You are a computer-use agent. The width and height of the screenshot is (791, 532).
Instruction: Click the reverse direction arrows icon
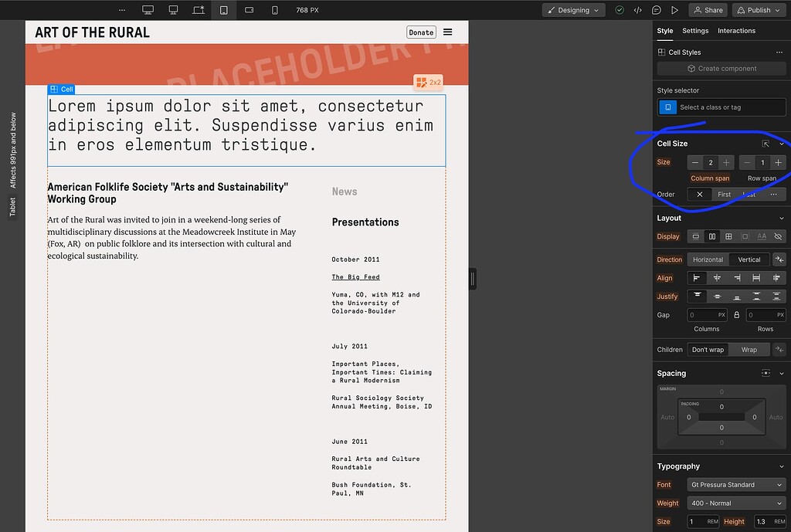[x=779, y=259]
